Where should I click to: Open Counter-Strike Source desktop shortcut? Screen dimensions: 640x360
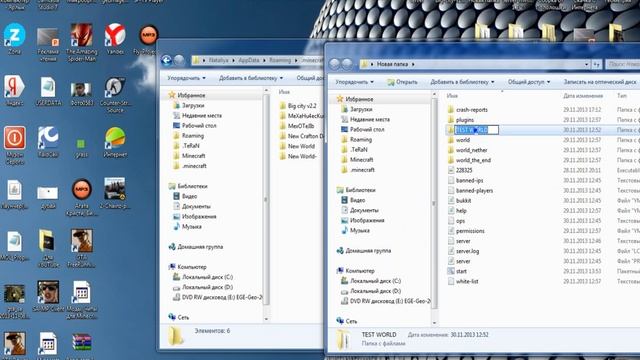[x=115, y=95]
